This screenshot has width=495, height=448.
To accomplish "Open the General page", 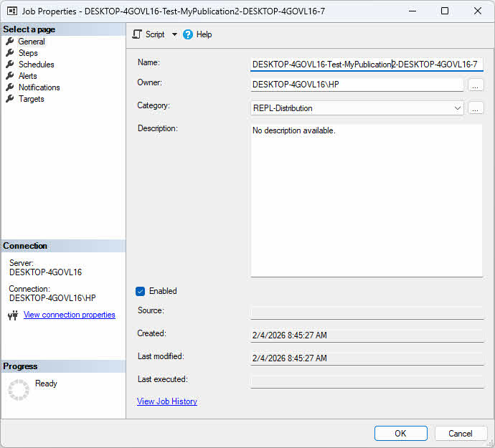I will [32, 42].
